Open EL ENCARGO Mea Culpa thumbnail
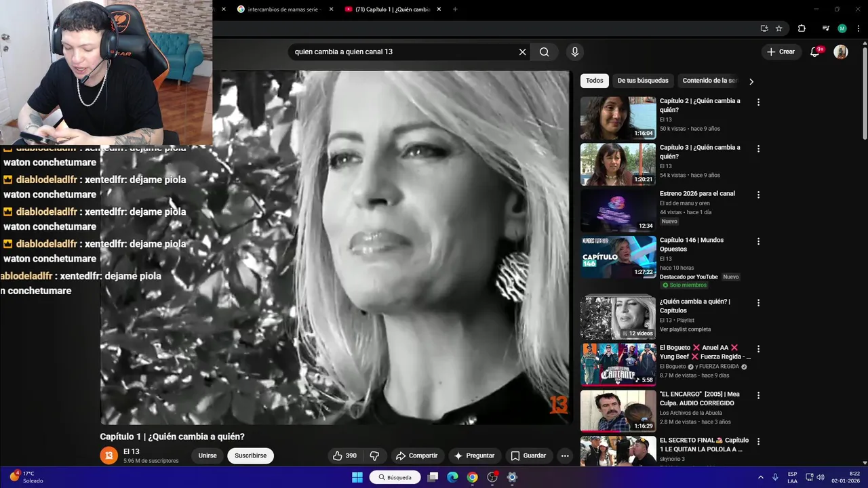The image size is (868, 488). 618,411
